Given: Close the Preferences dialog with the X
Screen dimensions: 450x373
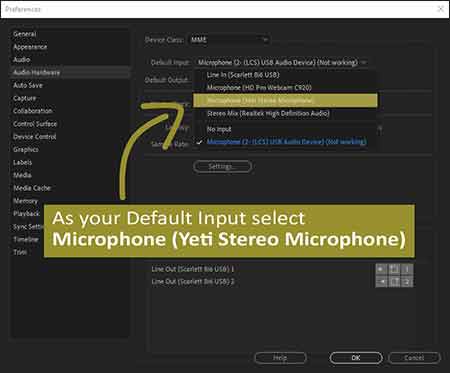Looking at the screenshot, I should pyautogui.click(x=441, y=9).
